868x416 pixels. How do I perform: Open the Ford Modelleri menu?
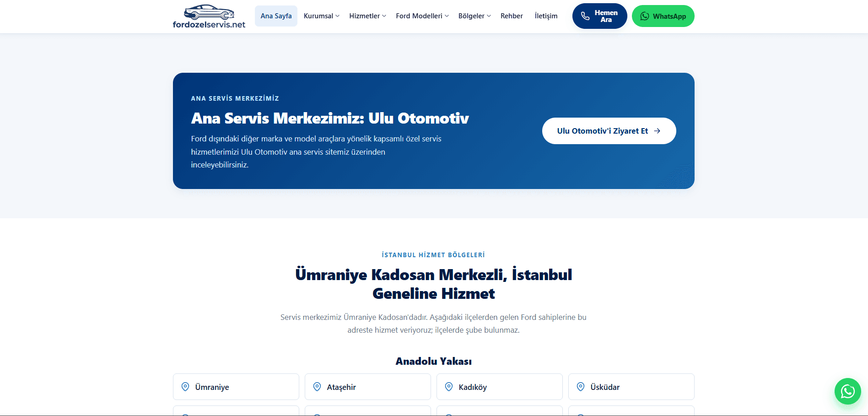422,16
